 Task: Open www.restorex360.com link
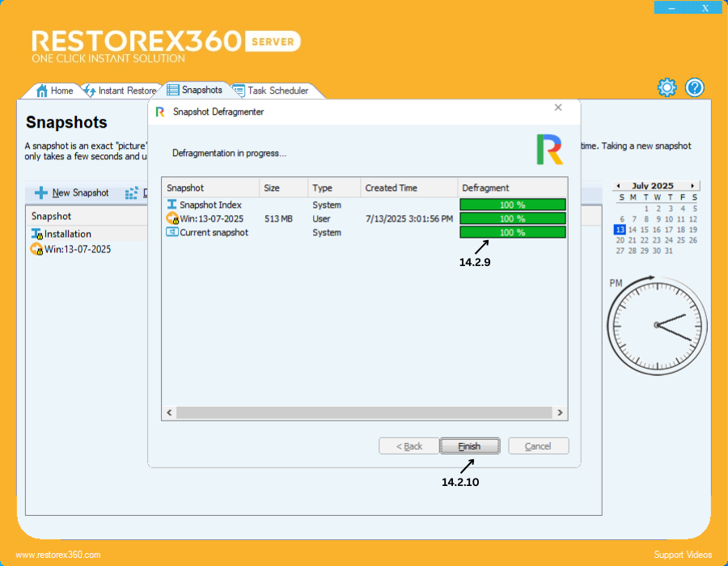click(x=58, y=555)
